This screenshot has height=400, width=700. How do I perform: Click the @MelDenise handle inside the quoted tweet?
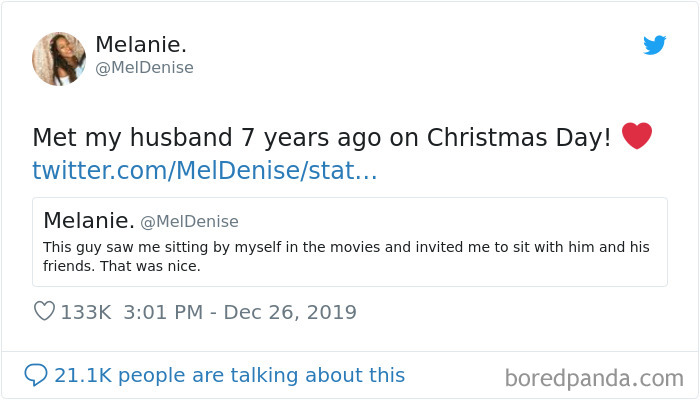[x=189, y=221]
